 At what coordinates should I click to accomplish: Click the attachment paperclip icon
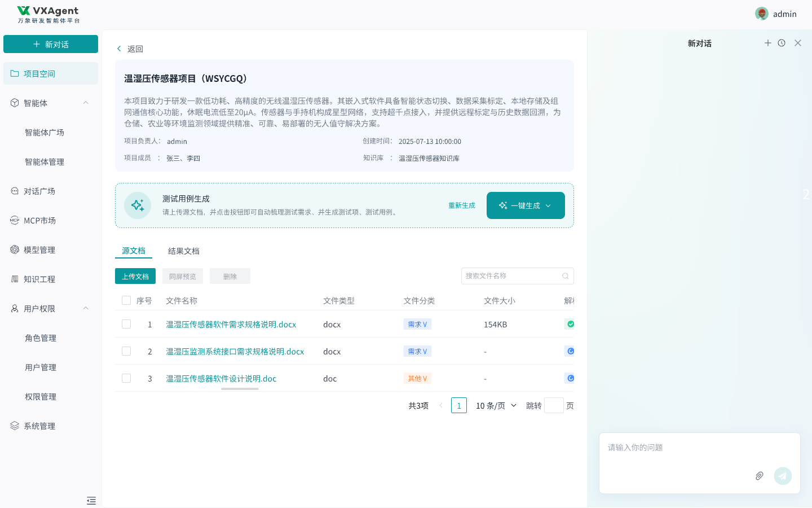tap(760, 476)
